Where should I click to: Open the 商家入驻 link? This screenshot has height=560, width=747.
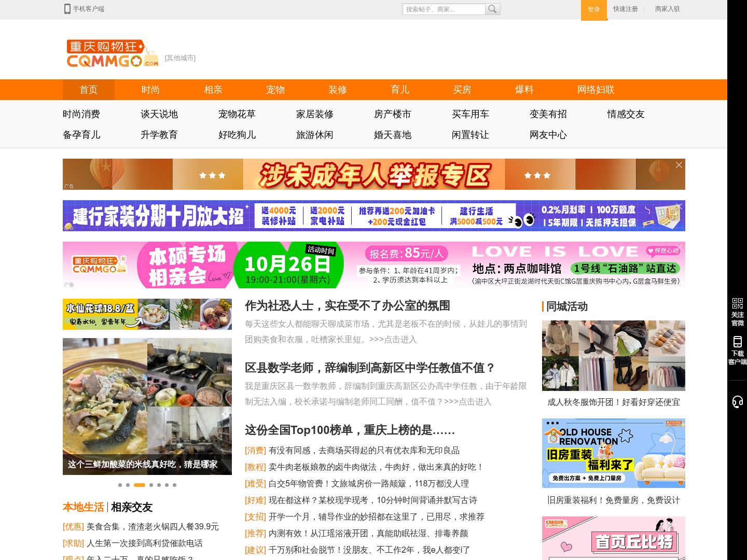tap(667, 9)
